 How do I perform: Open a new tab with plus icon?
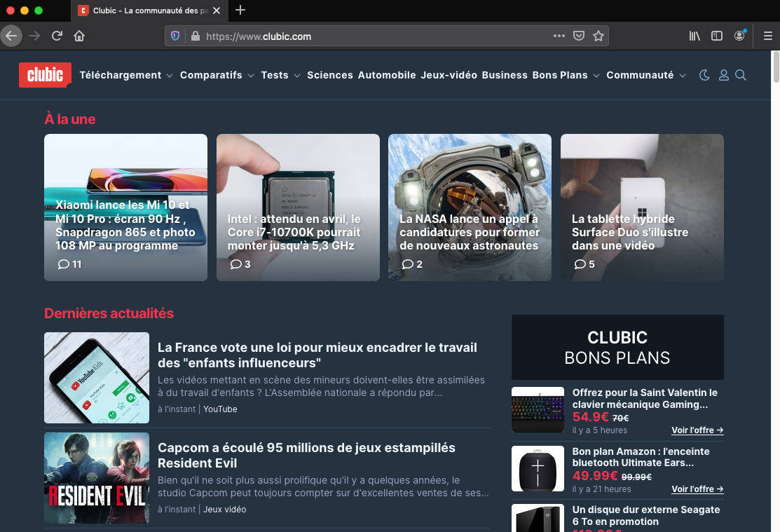240,10
